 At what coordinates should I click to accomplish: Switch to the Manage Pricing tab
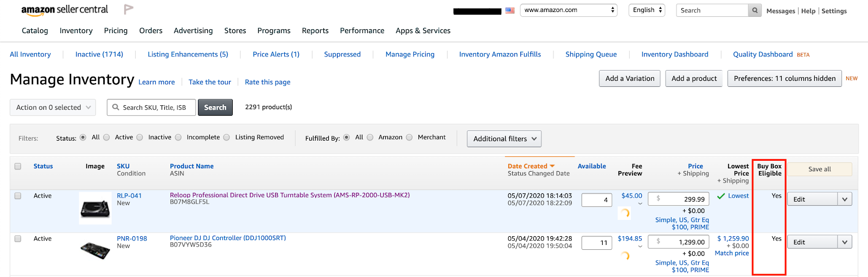click(410, 54)
